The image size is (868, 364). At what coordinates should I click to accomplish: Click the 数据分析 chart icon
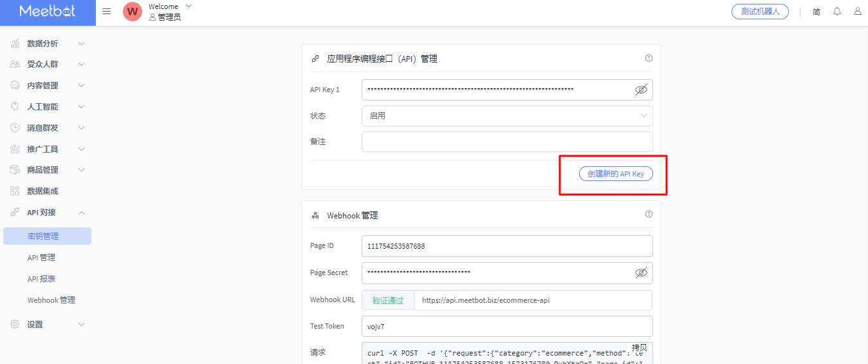[15, 44]
